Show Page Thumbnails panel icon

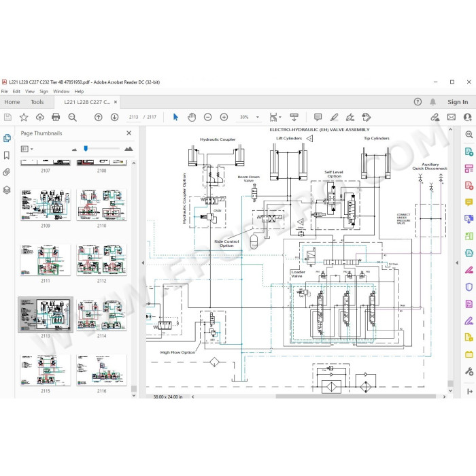point(7,138)
